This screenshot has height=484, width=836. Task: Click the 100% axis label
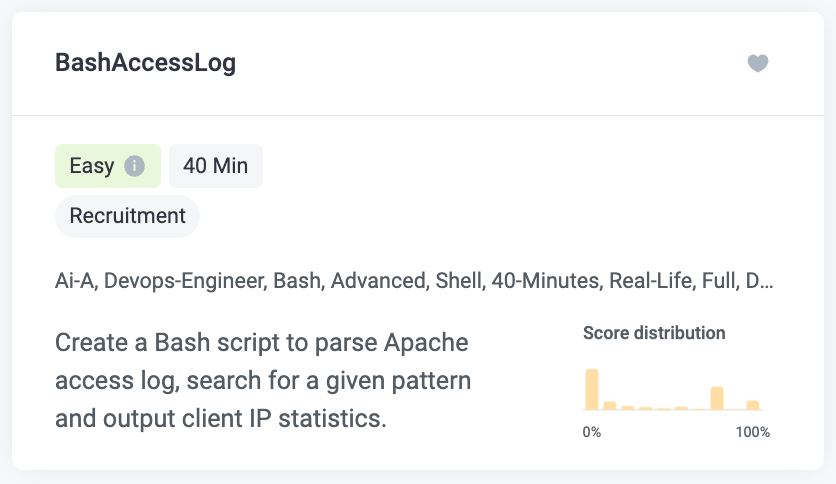pos(753,432)
